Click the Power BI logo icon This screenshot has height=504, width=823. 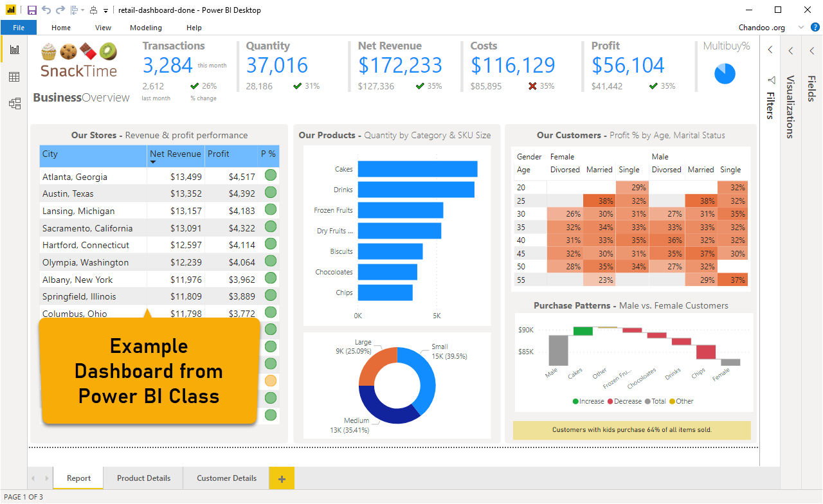(x=11, y=10)
